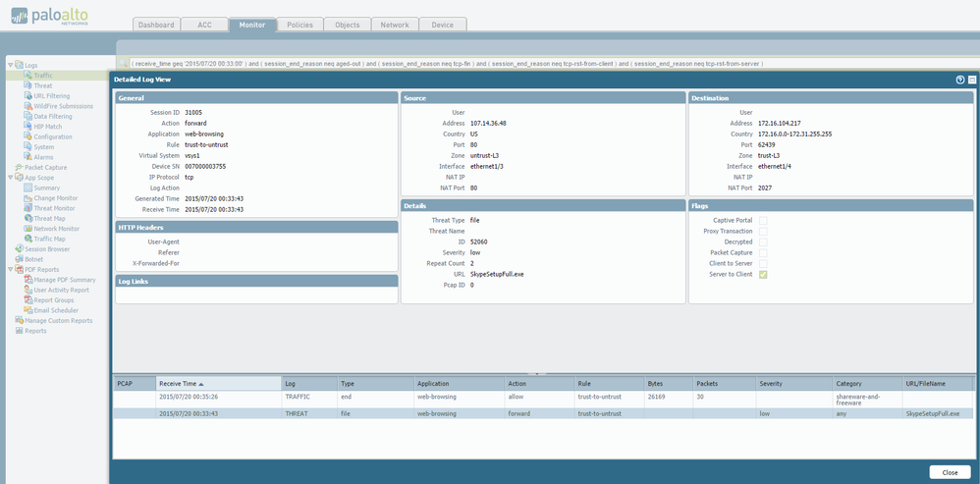This screenshot has height=484, width=980.
Task: Open the Network tab
Action: coord(395,25)
